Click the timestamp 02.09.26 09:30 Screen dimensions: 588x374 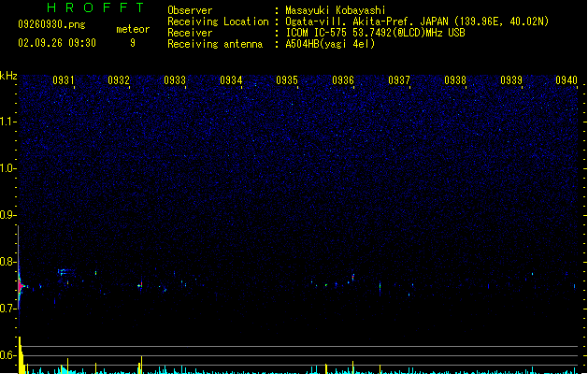[x=57, y=43]
